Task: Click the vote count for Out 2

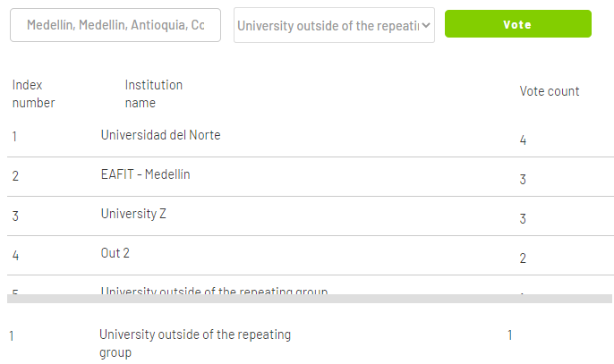Action: point(523,258)
